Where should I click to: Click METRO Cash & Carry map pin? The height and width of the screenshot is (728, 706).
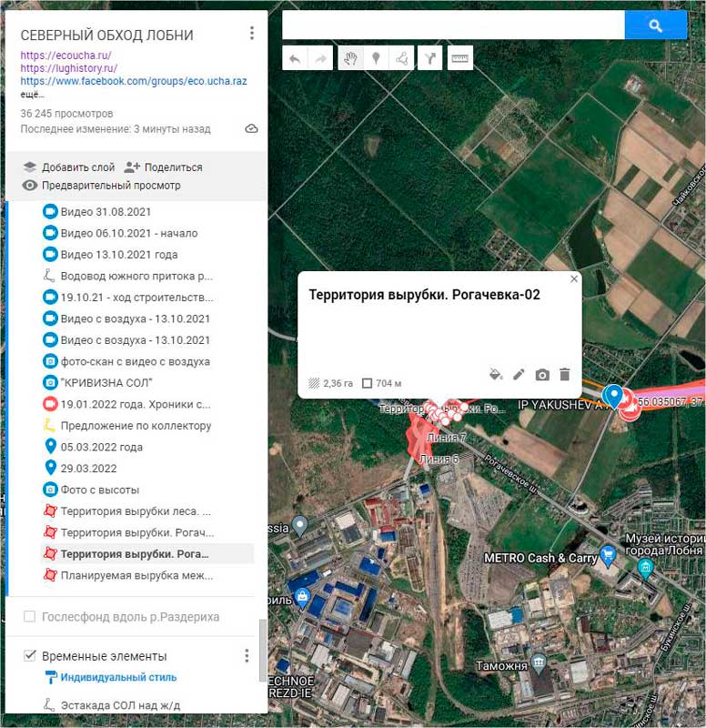point(608,555)
